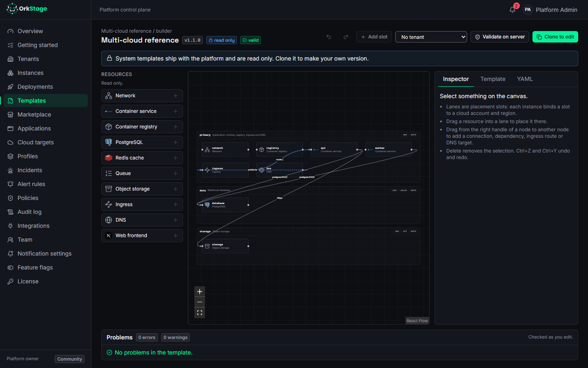Click Validate on server
588x368 pixels.
(500, 37)
